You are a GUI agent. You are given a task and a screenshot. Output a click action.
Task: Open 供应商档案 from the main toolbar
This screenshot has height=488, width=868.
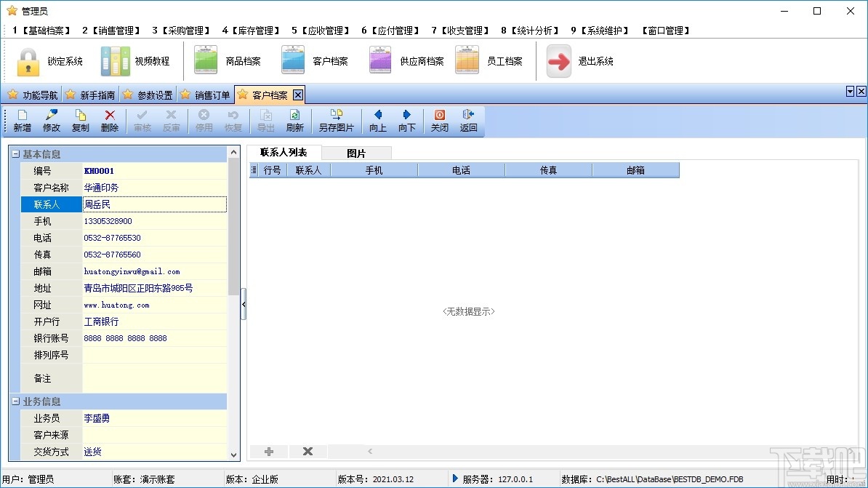406,61
